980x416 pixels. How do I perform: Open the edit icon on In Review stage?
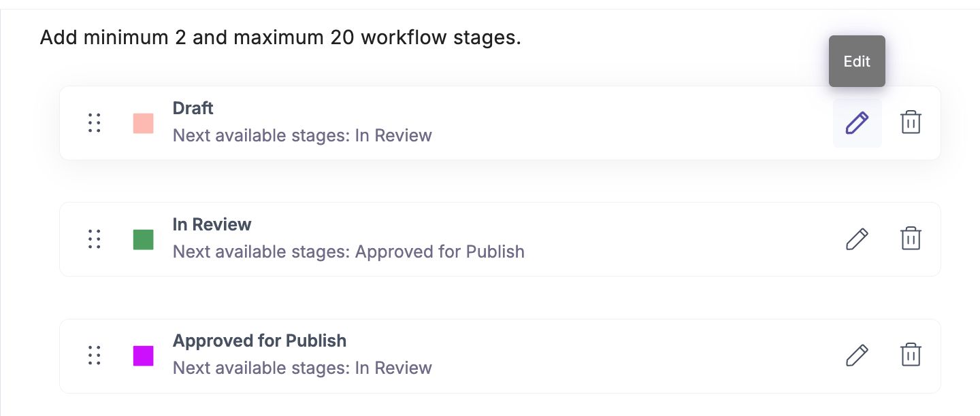[x=857, y=239]
